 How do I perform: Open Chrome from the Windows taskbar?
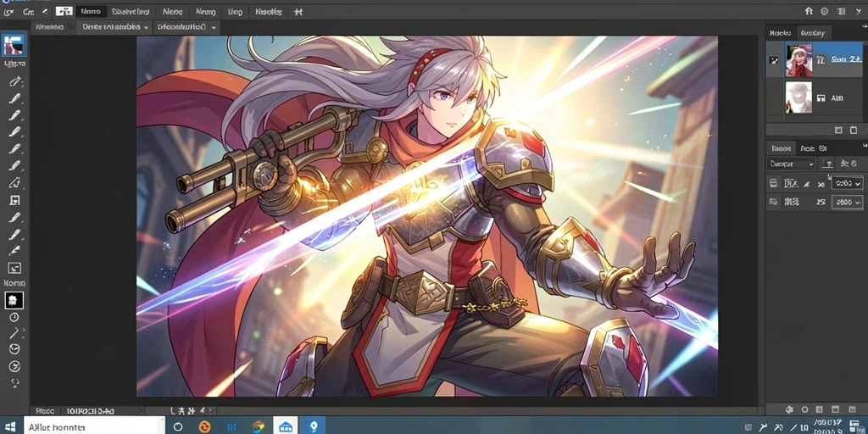[x=258, y=426]
